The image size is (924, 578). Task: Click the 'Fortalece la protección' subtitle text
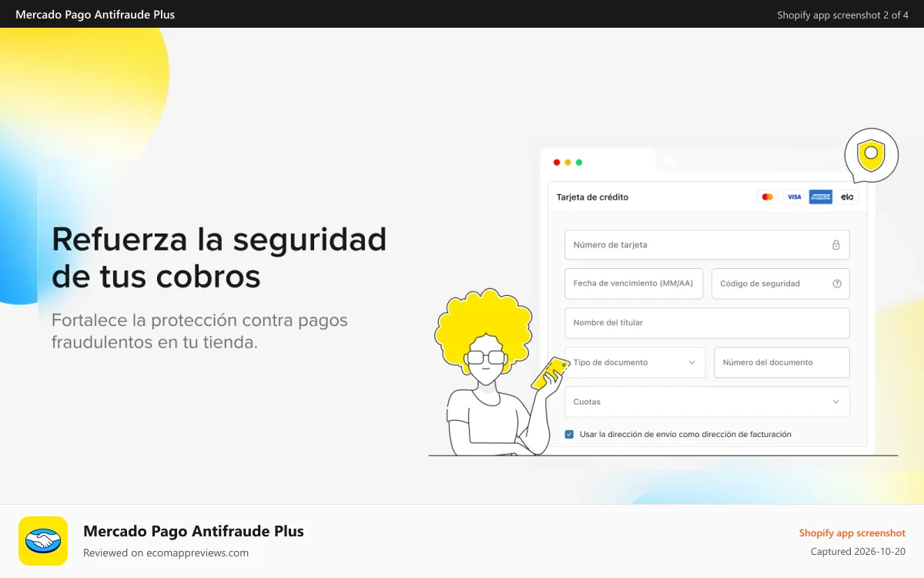199,331
